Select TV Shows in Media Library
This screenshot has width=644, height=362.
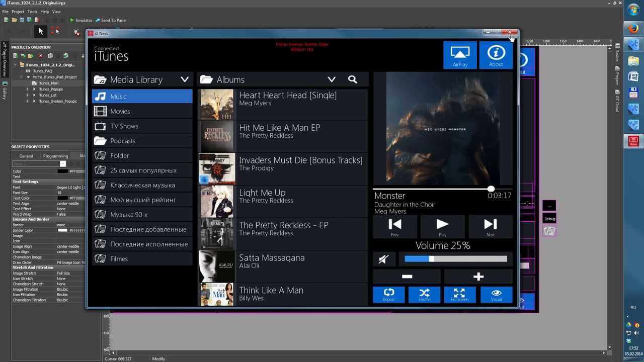pos(142,126)
